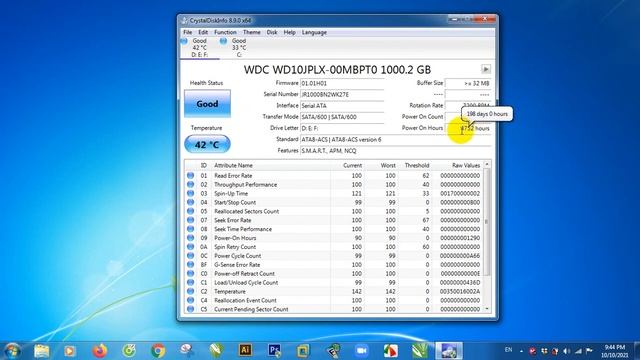Click status icon of Power Cycle Count row

pyautogui.click(x=190, y=256)
